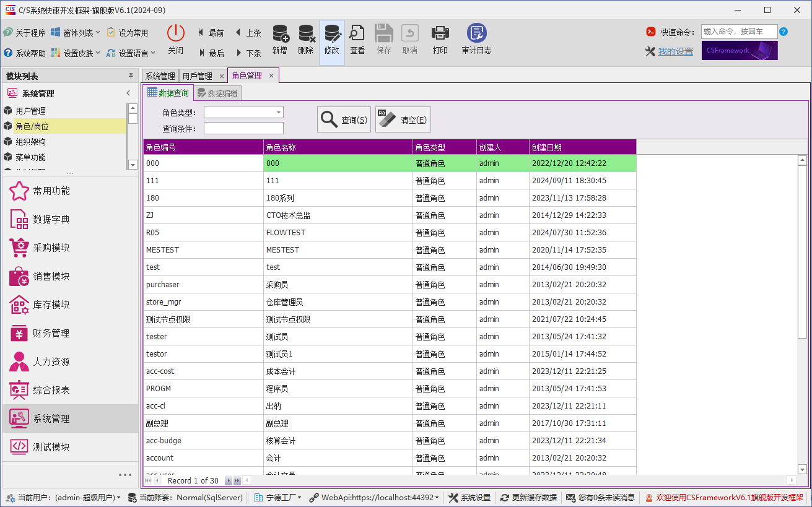Go to first record with 最前
The height and width of the screenshot is (507, 812).
[x=211, y=33]
